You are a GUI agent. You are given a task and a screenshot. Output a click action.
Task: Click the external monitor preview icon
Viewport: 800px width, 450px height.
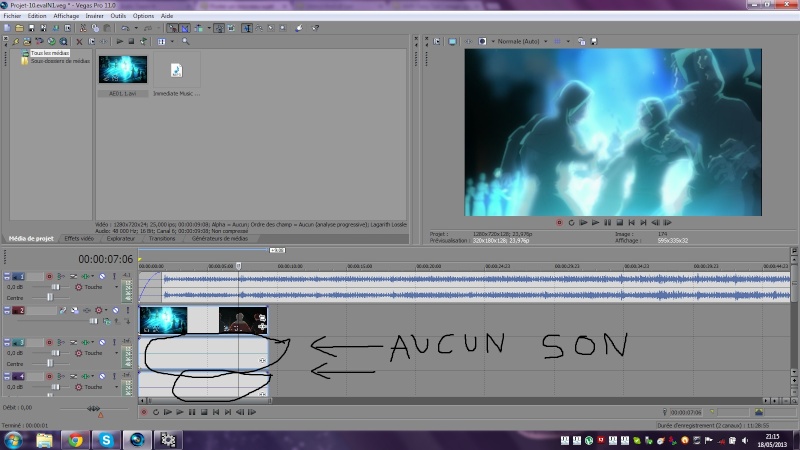pyautogui.click(x=452, y=41)
